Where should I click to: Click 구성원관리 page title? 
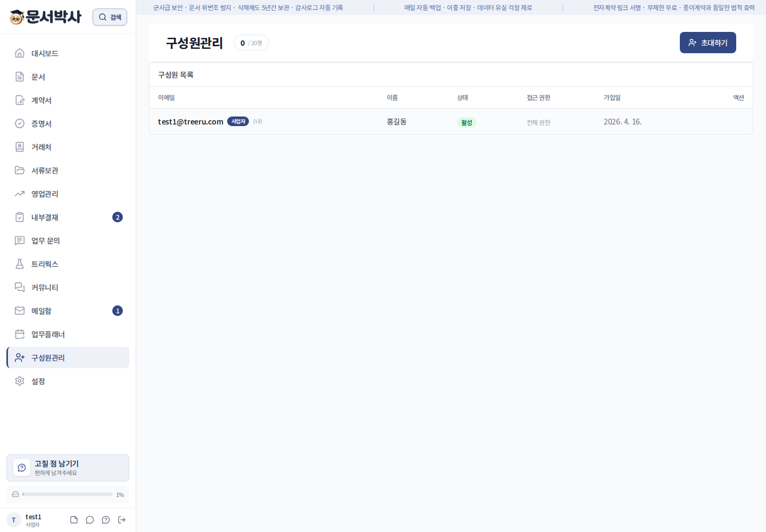[x=194, y=43]
